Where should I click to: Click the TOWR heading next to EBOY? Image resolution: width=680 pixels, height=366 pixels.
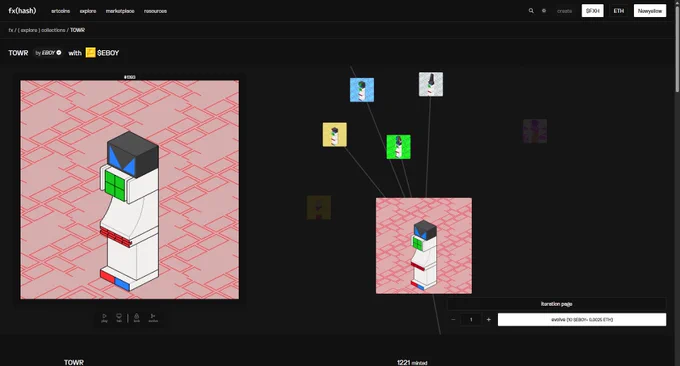(x=18, y=53)
